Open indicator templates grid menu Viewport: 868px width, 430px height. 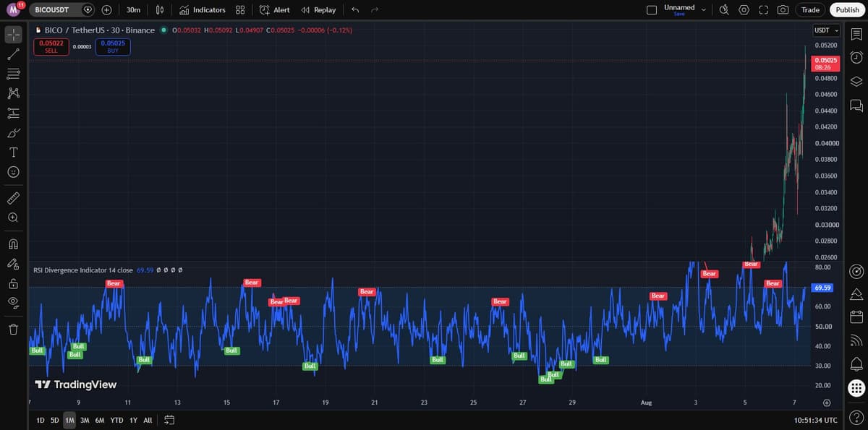240,10
